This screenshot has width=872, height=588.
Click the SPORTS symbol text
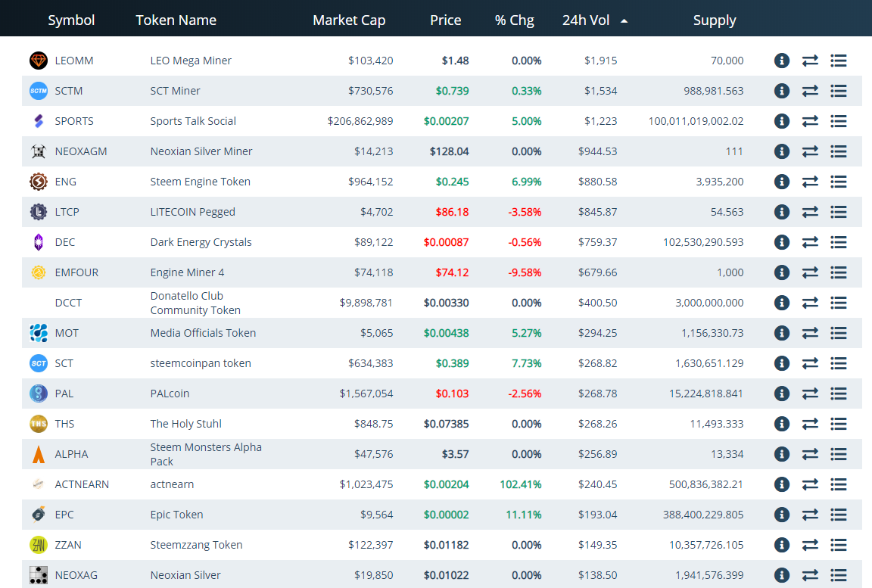[74, 121]
